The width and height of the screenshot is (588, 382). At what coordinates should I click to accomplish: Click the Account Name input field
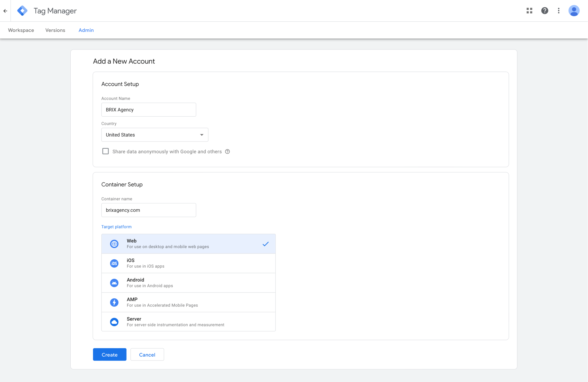point(149,109)
